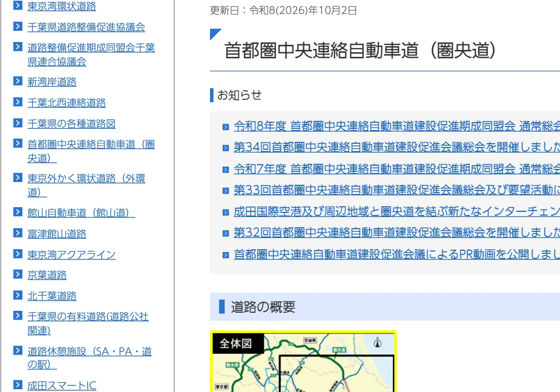Click arrow icon beside 東京湾環状道路
This screenshot has width=560, height=392.
18,6
